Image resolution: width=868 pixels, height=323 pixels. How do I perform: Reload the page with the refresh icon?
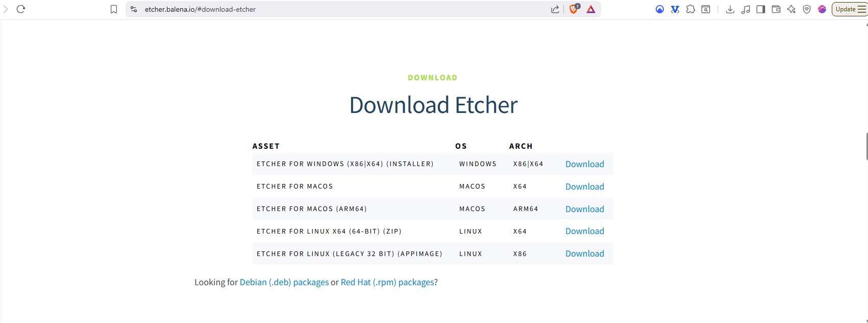[x=21, y=9]
